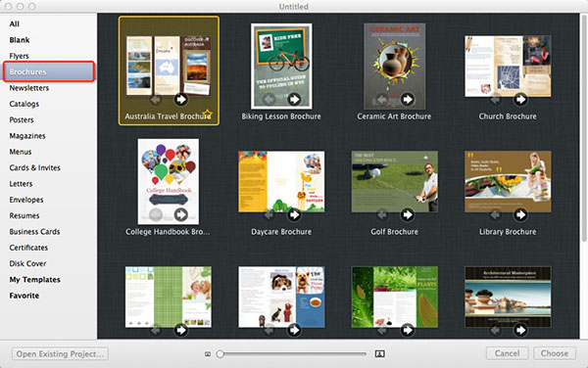Open the Business Cards category
The image size is (588, 368).
click(x=34, y=232)
